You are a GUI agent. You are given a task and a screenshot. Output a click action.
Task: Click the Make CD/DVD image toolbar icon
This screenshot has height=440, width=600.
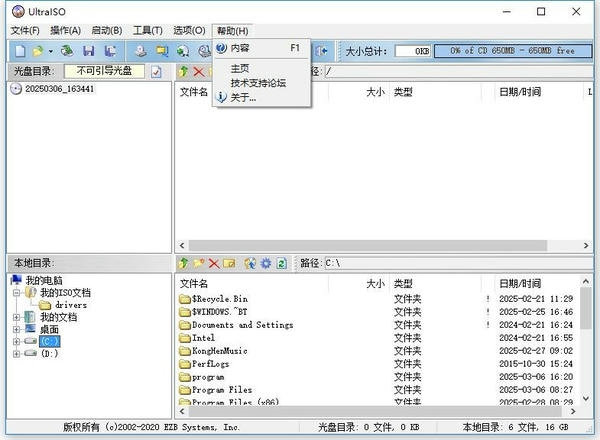coord(141,51)
